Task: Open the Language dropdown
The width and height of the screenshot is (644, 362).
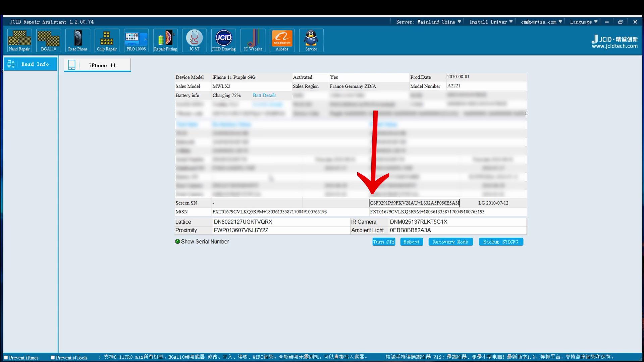Action: coord(584,22)
